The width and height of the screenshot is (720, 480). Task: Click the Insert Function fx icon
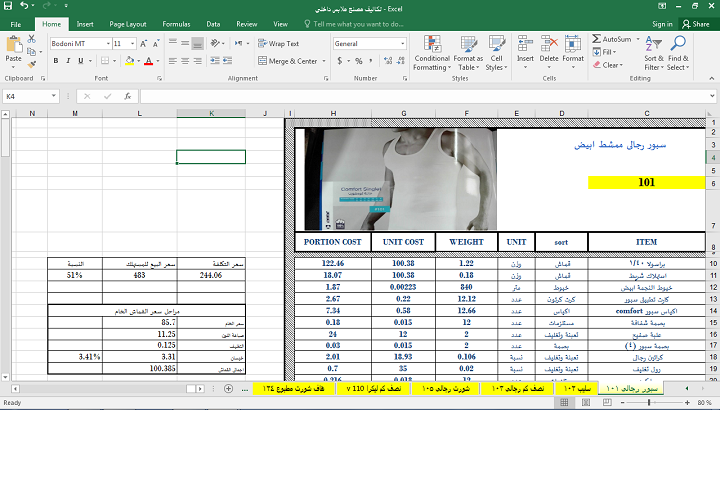pyautogui.click(x=128, y=96)
